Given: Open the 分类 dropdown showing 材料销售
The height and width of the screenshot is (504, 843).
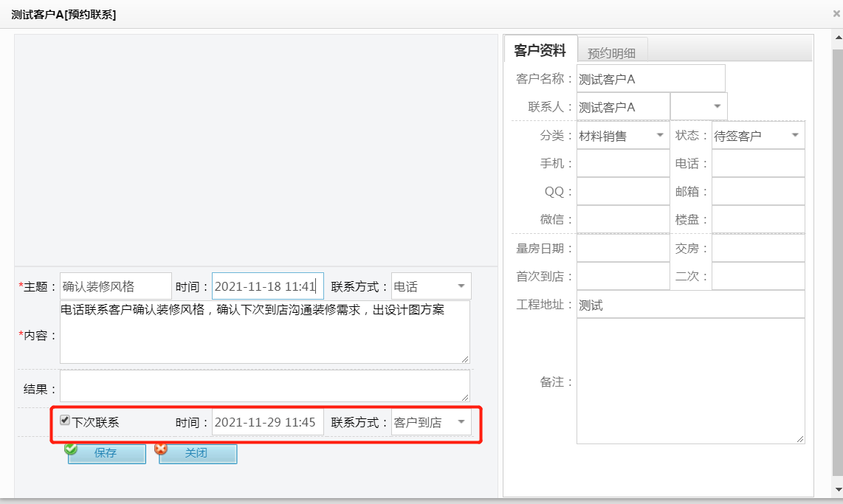Looking at the screenshot, I should click(659, 136).
